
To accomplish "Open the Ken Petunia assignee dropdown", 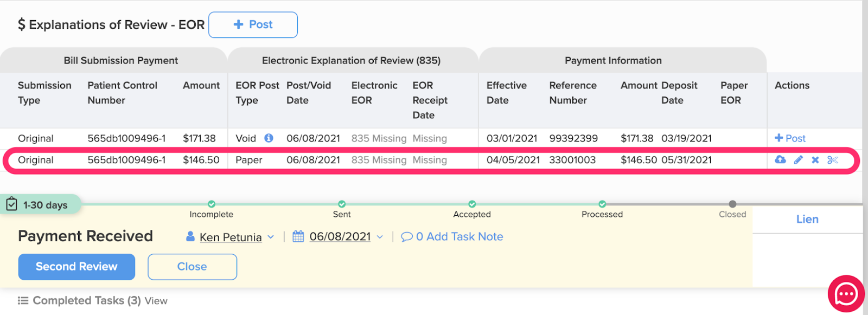I will tap(237, 237).
